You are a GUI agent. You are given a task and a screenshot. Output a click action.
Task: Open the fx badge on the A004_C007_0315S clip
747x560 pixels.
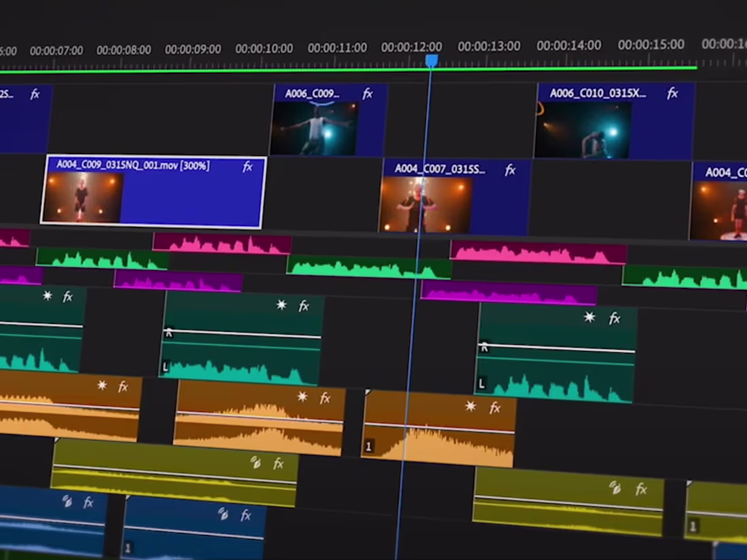pos(509,170)
